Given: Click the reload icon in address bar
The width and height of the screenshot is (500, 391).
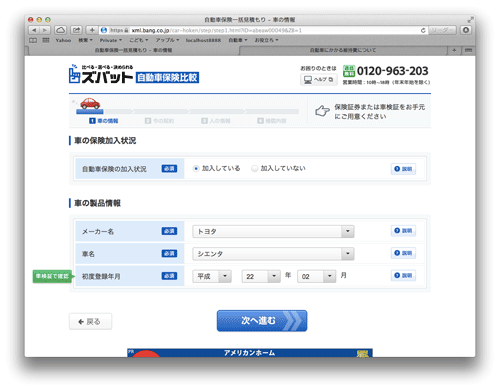Looking at the screenshot, I should (x=423, y=30).
